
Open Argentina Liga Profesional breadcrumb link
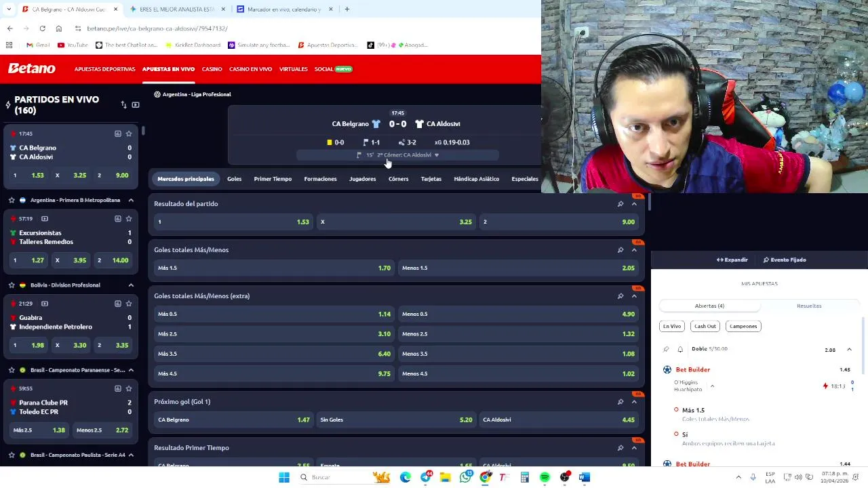point(193,94)
